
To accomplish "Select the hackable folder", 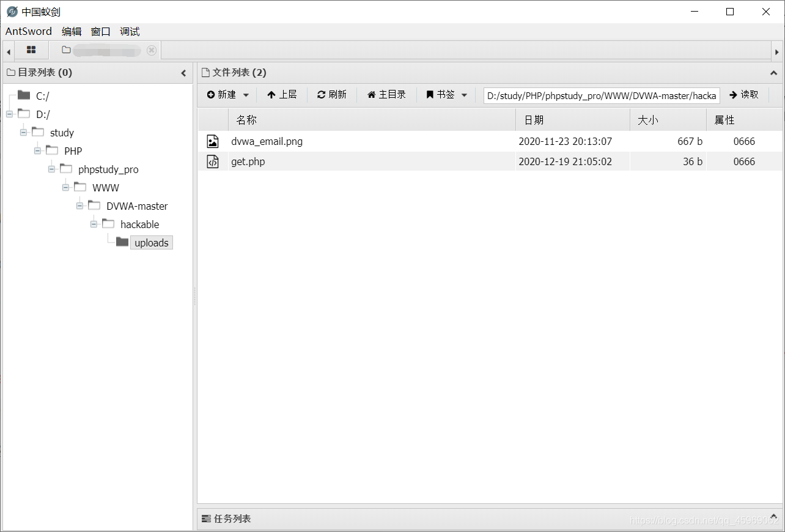I will (139, 224).
